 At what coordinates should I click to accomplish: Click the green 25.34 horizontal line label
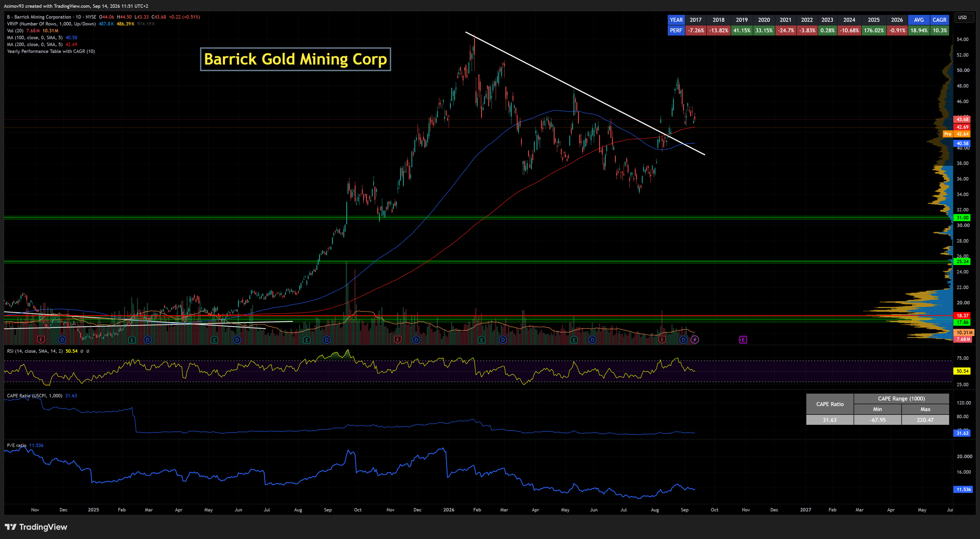point(962,262)
